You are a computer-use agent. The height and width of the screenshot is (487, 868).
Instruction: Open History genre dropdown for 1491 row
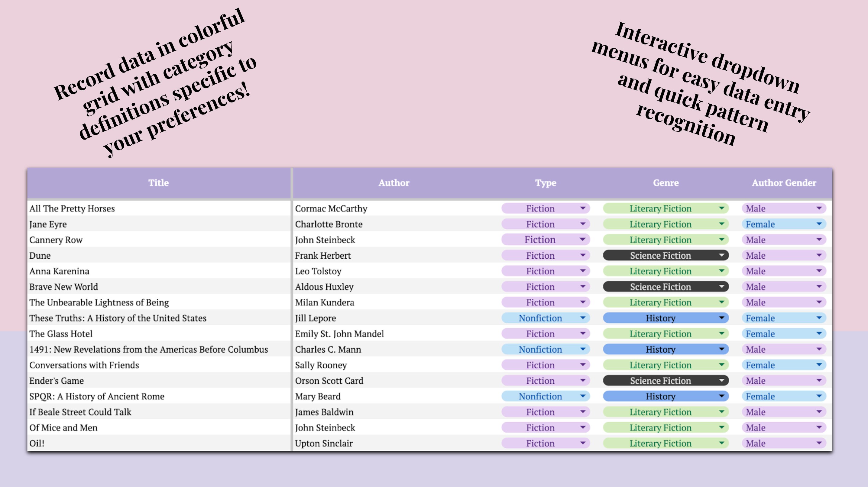666,349
